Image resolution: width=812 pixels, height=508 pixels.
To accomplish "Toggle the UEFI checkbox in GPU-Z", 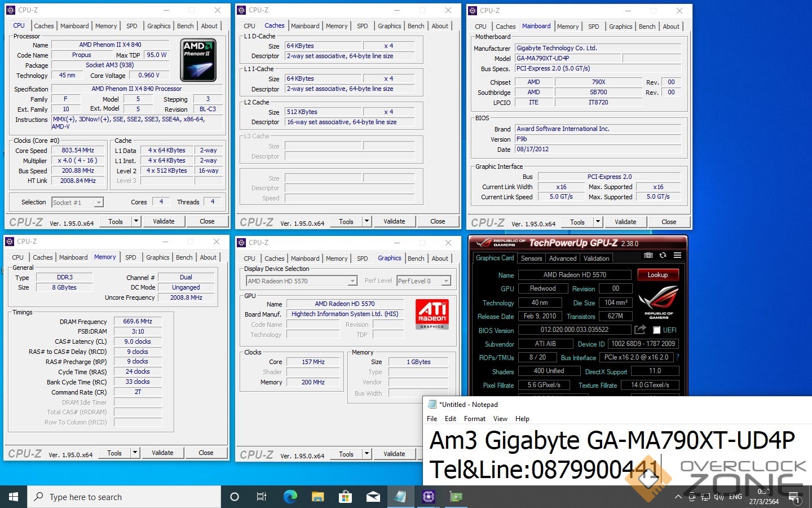I will (656, 330).
